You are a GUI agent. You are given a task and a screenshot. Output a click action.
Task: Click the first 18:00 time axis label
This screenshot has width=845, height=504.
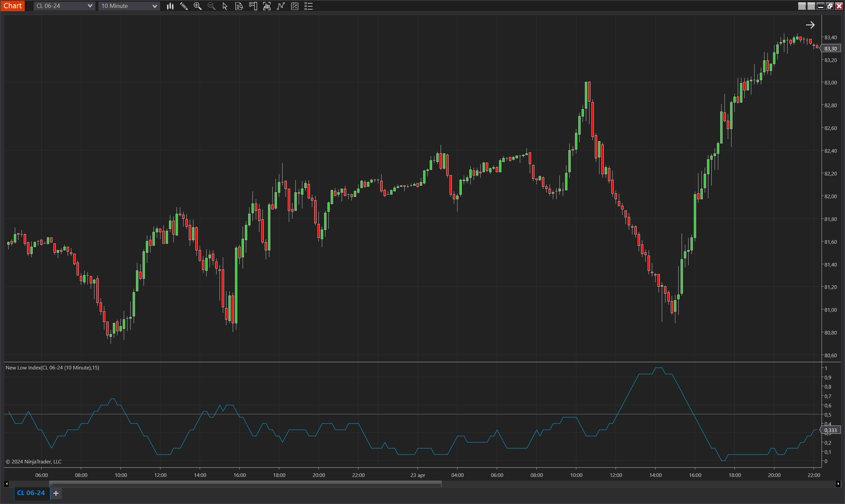pyautogui.click(x=279, y=475)
